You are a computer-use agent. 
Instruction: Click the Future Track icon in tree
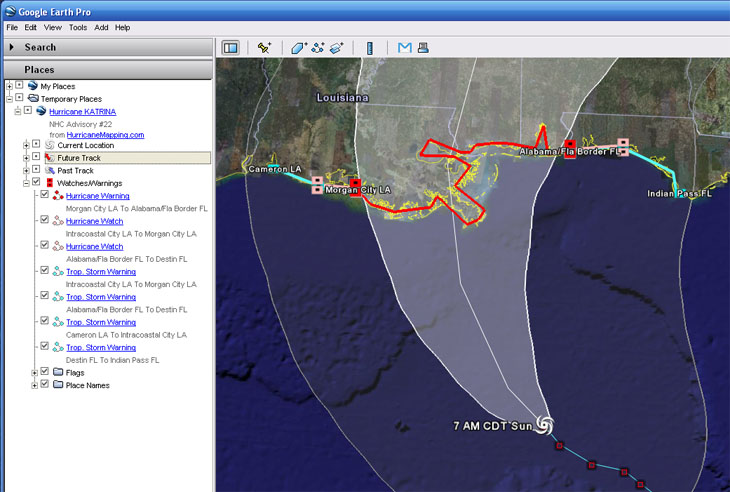tap(50, 157)
